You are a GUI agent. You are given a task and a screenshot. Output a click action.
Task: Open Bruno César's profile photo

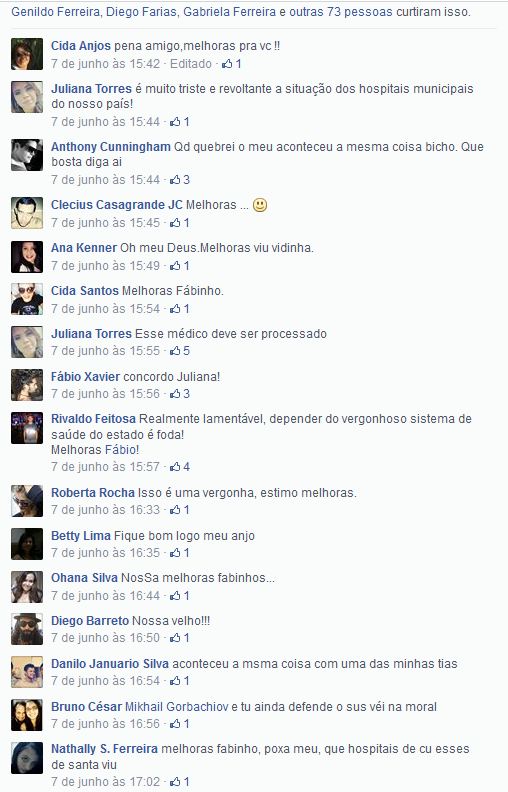[x=27, y=715]
